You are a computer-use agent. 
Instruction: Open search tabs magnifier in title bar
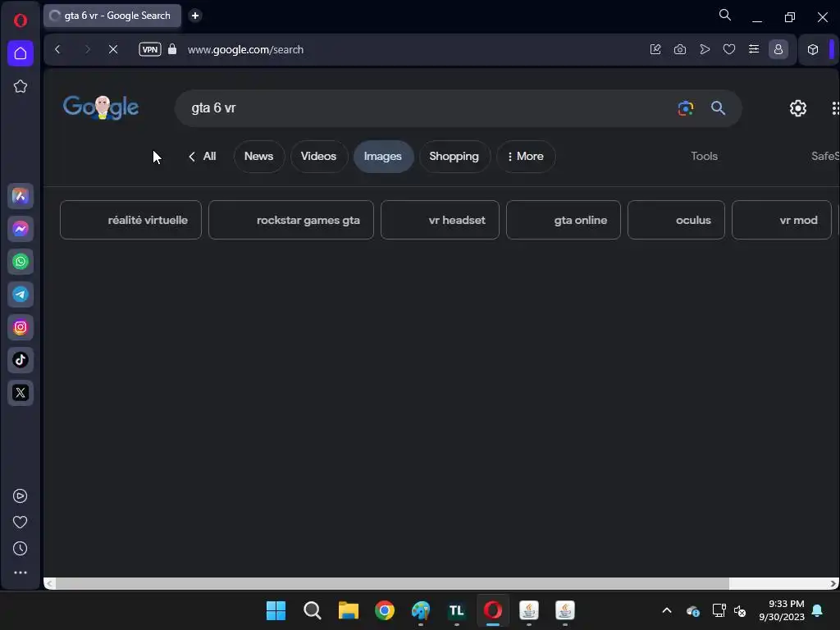pos(725,15)
